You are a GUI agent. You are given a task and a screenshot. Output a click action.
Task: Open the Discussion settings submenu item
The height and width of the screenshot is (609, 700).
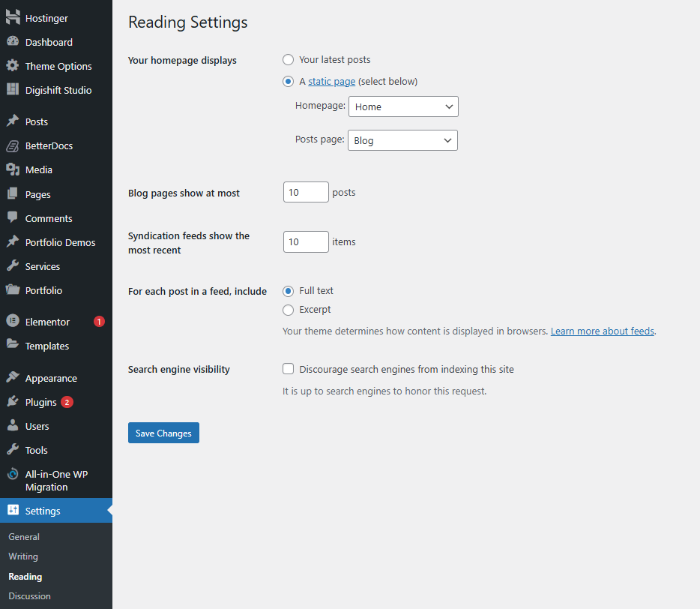point(29,596)
